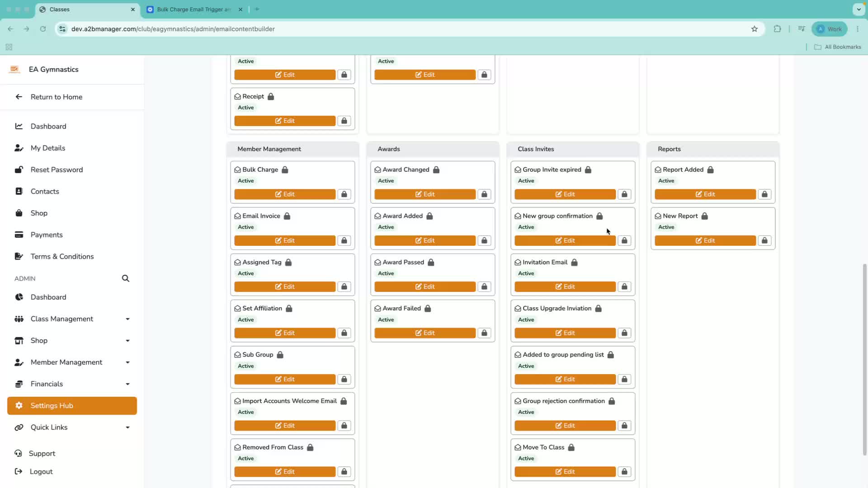Expand admin Shop dropdown arrow

127,341
